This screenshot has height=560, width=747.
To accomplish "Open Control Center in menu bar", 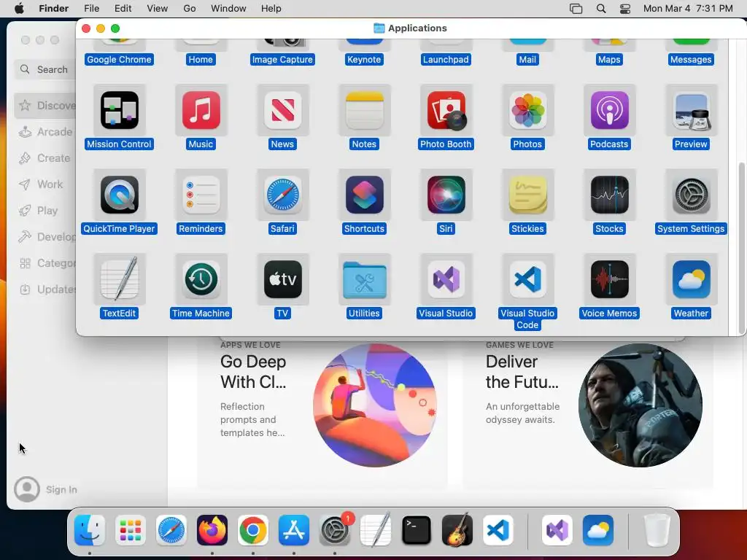I will [625, 9].
